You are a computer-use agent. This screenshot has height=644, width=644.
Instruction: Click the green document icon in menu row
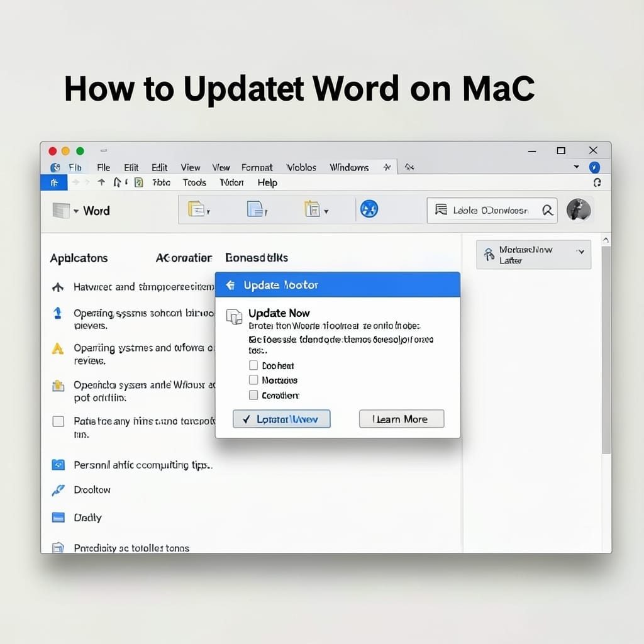tap(139, 182)
